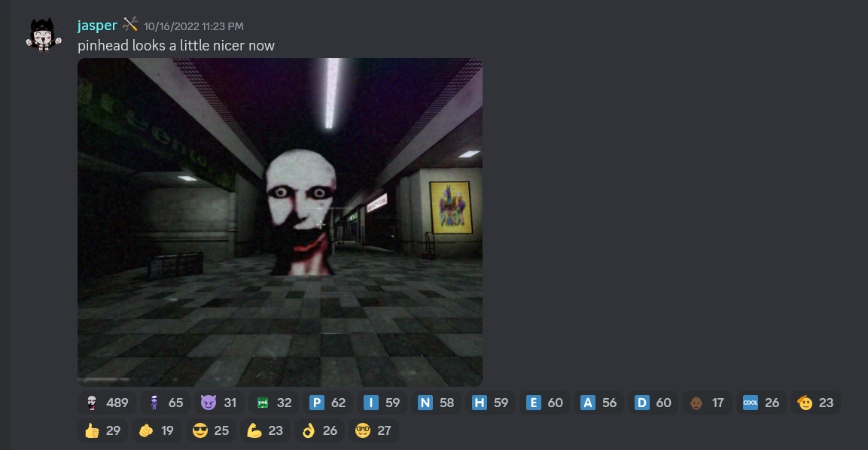
Task: Click the sunglasses face reaction with 25
Action: point(212,430)
